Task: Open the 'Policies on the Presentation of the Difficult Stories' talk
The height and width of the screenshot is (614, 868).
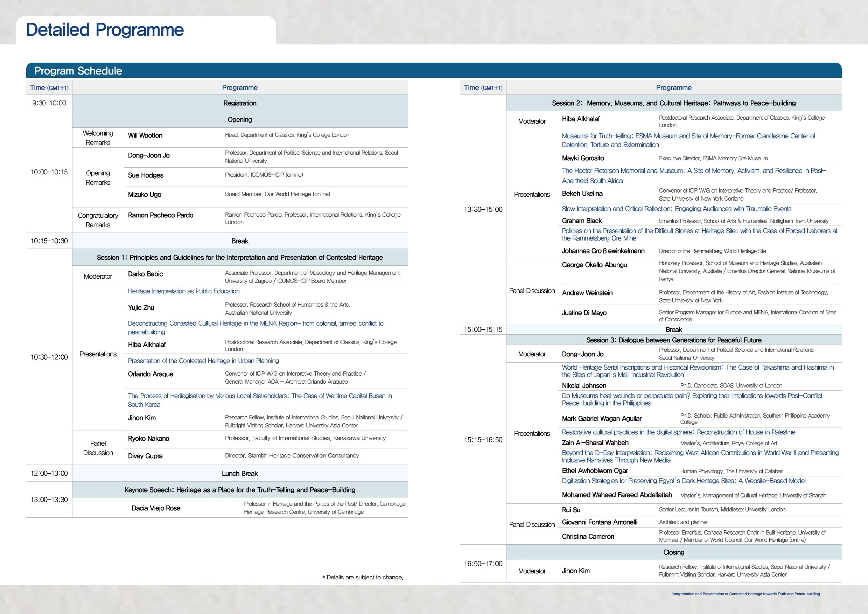Action: [x=699, y=231]
